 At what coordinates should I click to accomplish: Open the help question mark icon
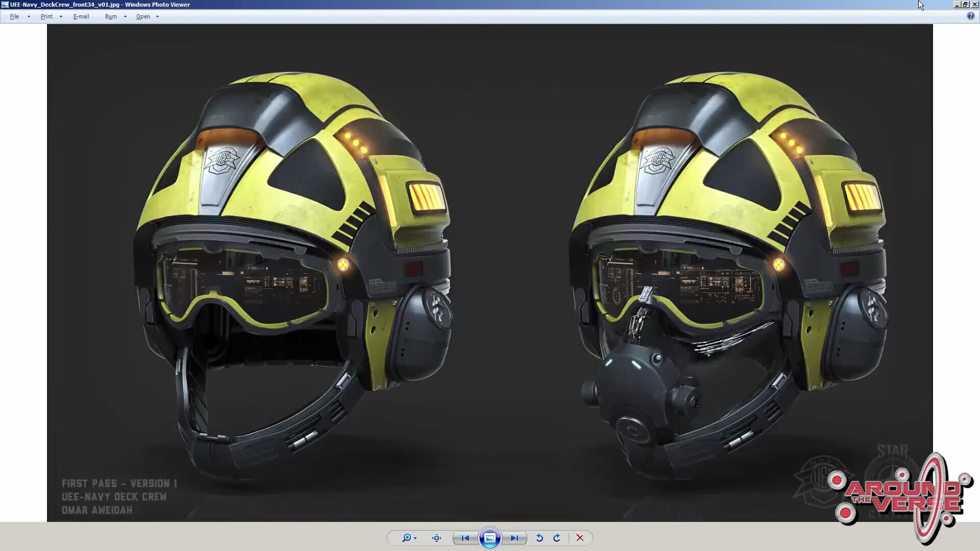pyautogui.click(x=970, y=16)
